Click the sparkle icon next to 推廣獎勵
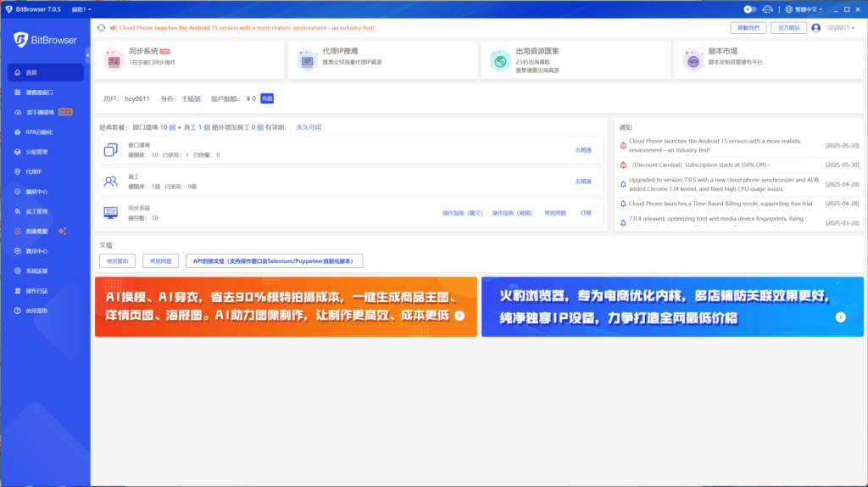868x487 pixels. click(x=63, y=231)
